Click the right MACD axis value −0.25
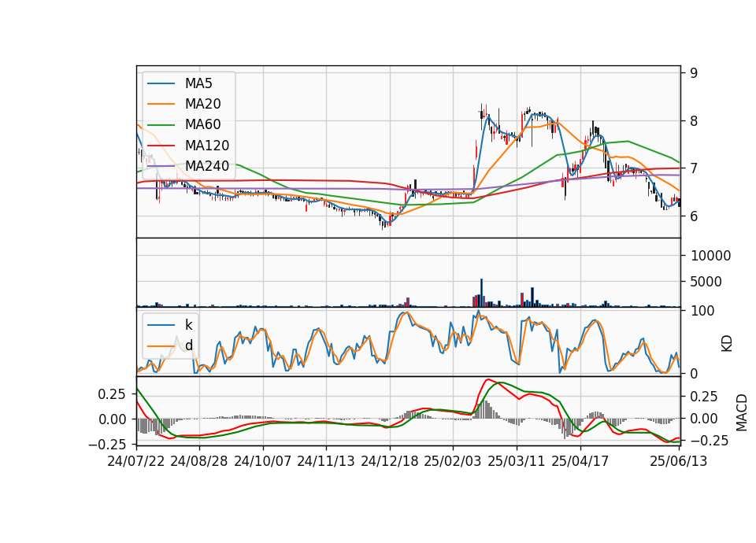756x543 pixels. point(709,441)
